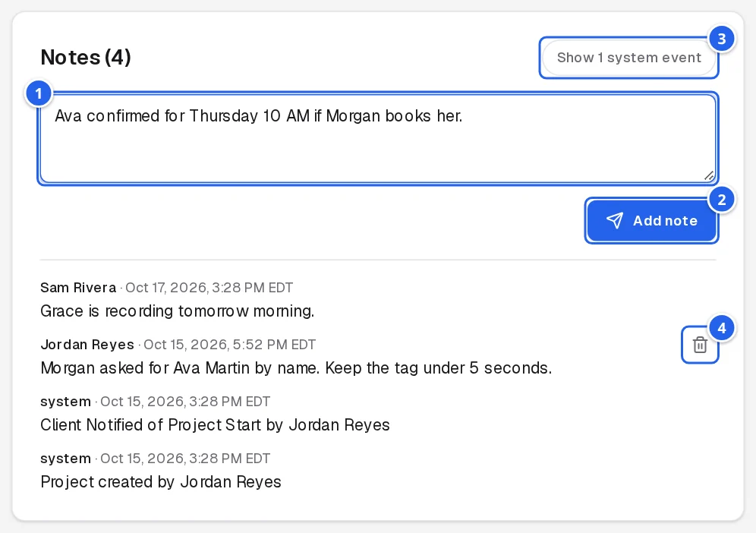Image resolution: width=756 pixels, height=533 pixels.
Task: Click the text area's resize handle
Action: tap(709, 176)
